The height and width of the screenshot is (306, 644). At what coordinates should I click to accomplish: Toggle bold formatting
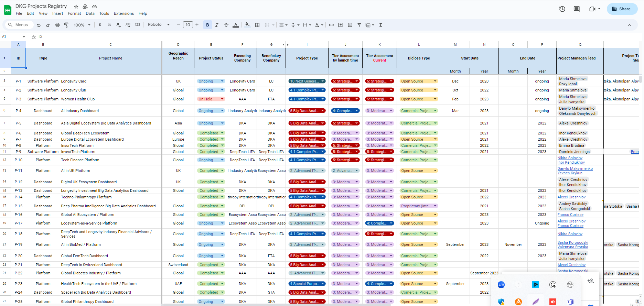click(x=207, y=25)
